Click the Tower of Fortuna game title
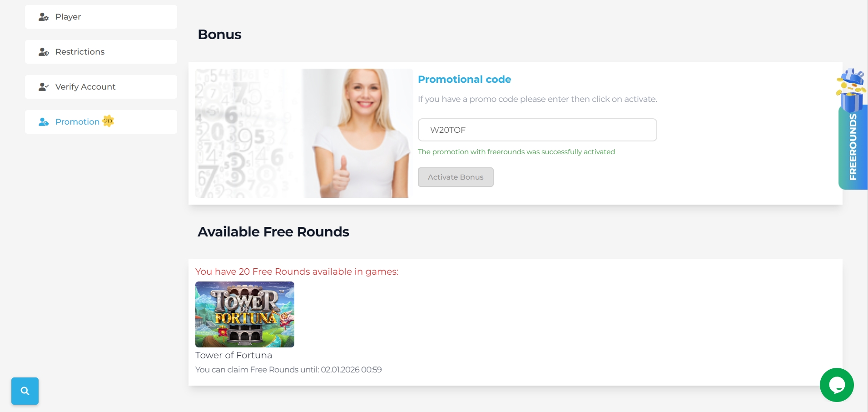Viewport: 868px width, 412px height. pos(234,355)
